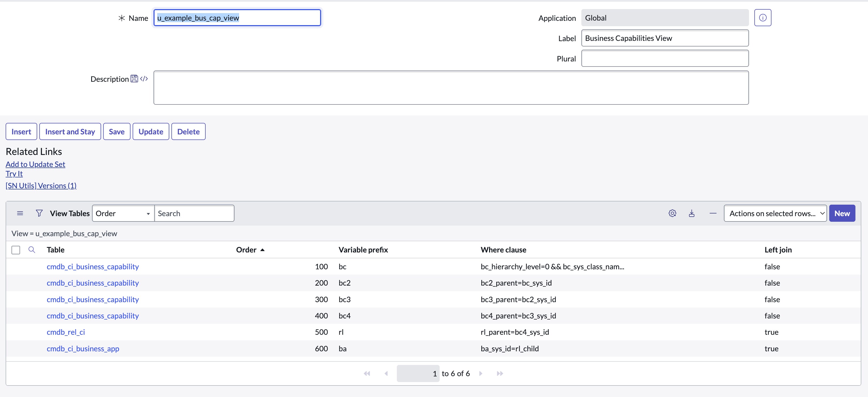Open the cmdb_rel_ci table record link
The height and width of the screenshot is (397, 868).
[x=66, y=332]
